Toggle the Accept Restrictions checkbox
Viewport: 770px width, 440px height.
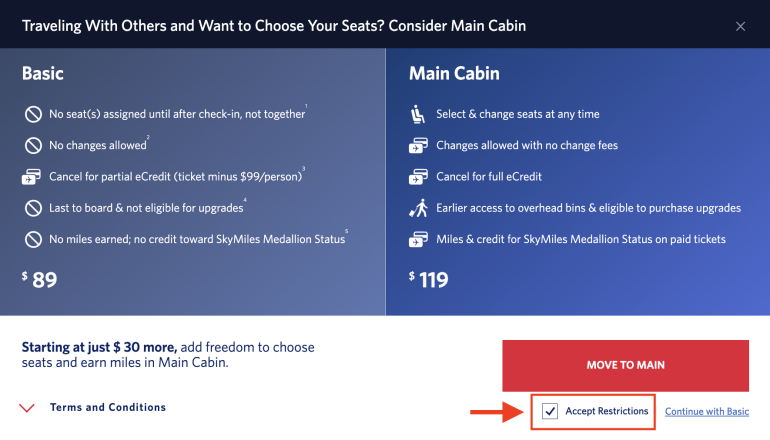click(550, 411)
